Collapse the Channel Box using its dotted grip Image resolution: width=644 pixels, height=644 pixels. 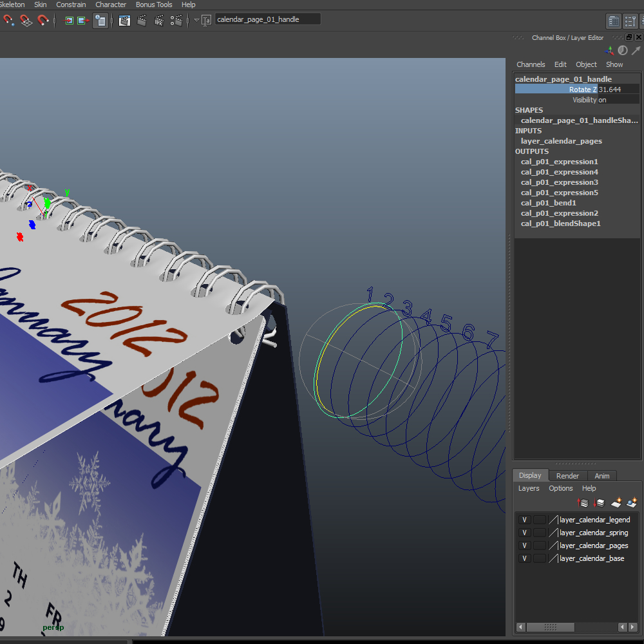coord(518,37)
